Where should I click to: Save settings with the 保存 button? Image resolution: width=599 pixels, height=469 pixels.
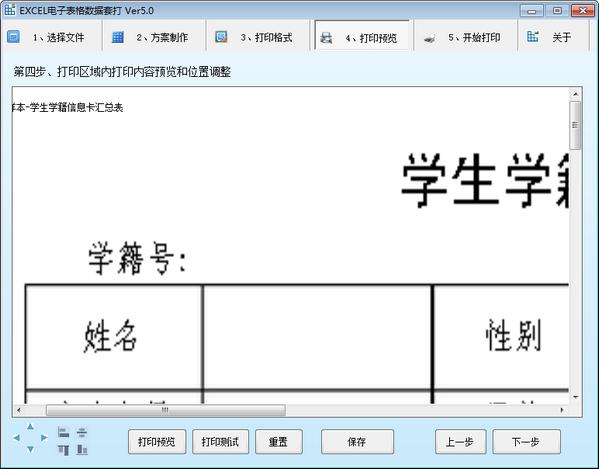pos(357,442)
